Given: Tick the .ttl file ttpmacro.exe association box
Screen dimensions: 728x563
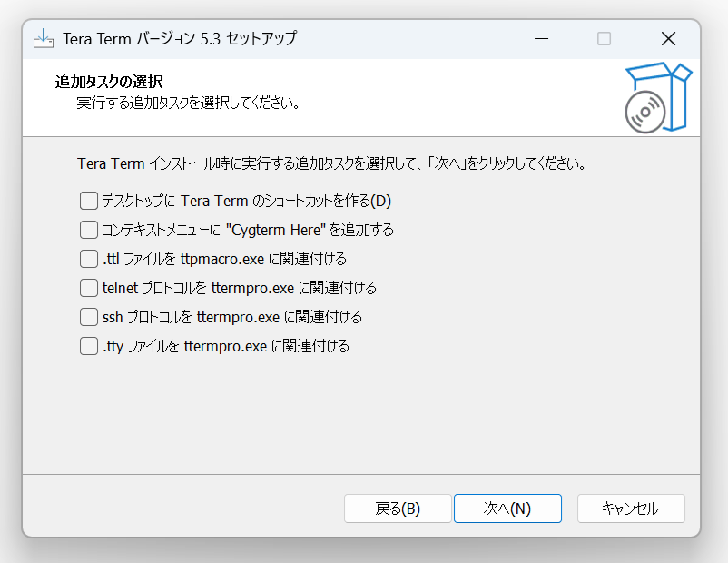Looking at the screenshot, I should click(x=89, y=259).
